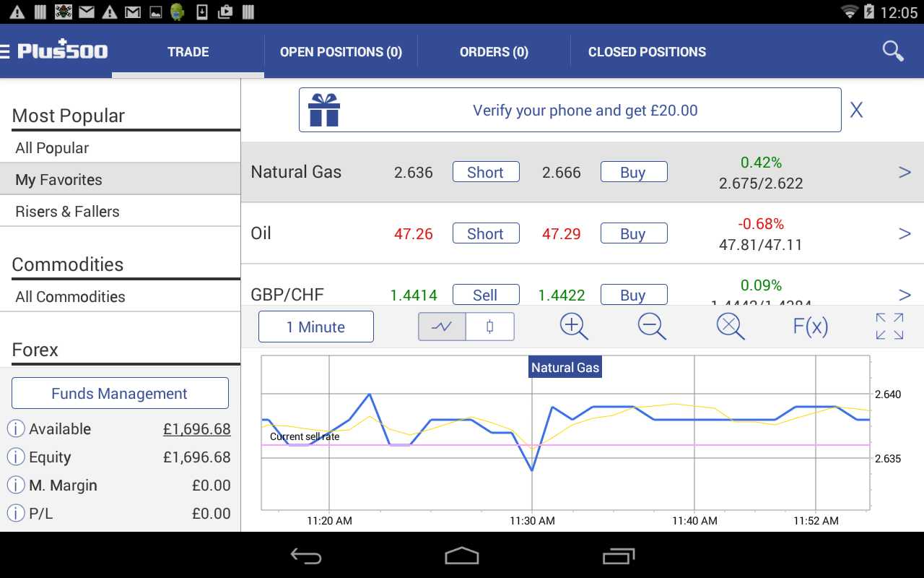Click the Most Popular section heading
The width and height of the screenshot is (924, 578).
click(x=69, y=116)
